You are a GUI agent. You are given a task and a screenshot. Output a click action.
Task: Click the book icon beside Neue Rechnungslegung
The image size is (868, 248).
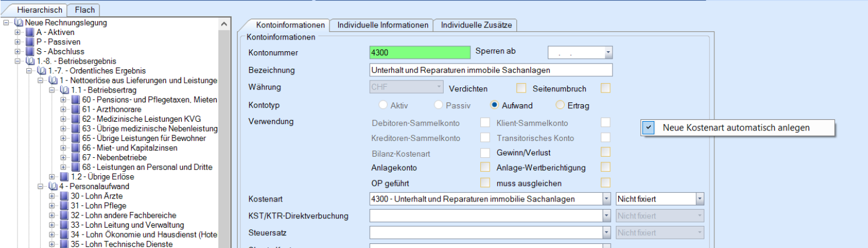coord(19,23)
